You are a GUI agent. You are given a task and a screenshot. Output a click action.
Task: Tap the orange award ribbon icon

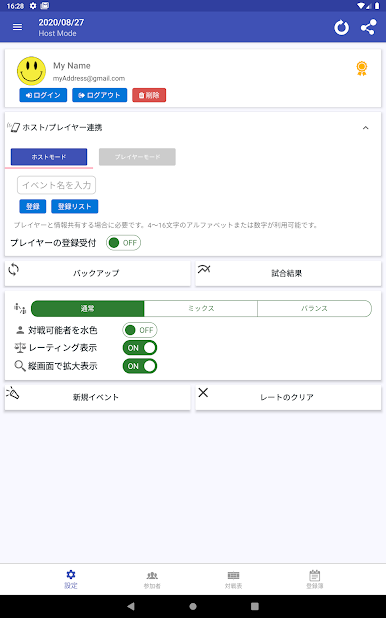click(x=362, y=69)
